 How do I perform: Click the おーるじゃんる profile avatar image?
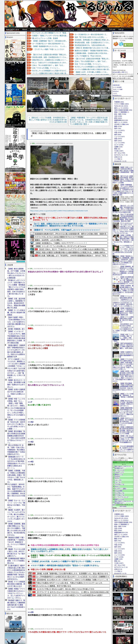pos(123,55)
